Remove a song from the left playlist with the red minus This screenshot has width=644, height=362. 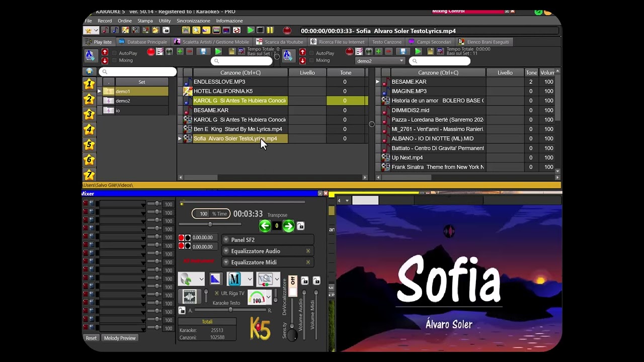click(190, 52)
